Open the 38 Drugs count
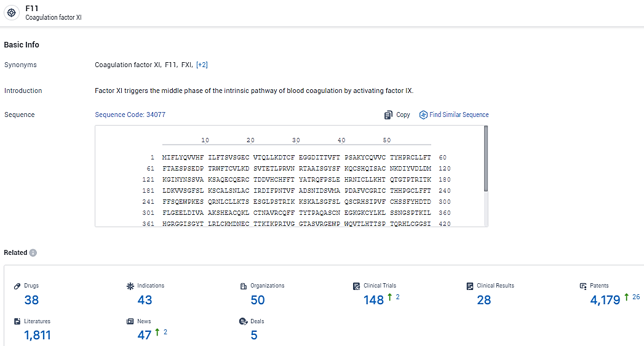Viewport: 644px width, 346px height. point(31,300)
